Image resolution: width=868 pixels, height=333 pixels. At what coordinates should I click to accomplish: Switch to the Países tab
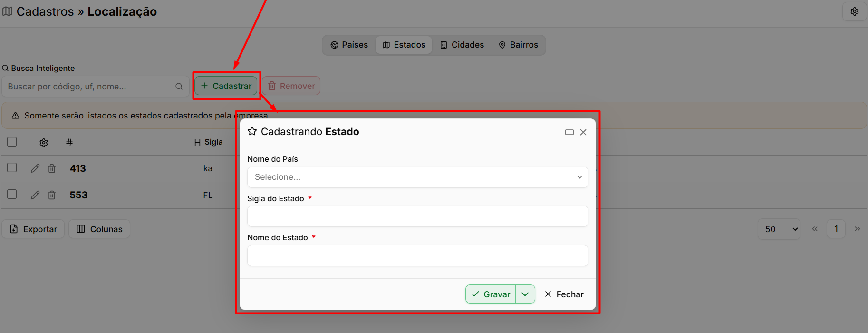pos(349,45)
